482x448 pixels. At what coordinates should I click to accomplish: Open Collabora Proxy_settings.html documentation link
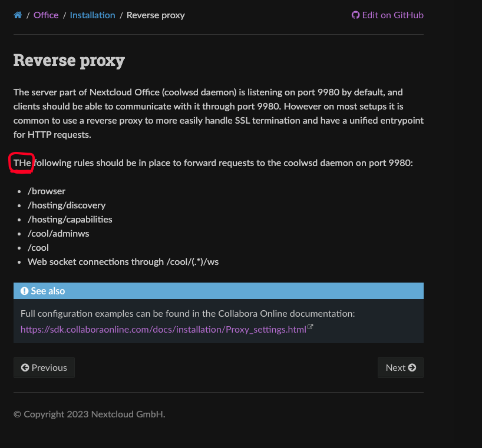coord(163,330)
